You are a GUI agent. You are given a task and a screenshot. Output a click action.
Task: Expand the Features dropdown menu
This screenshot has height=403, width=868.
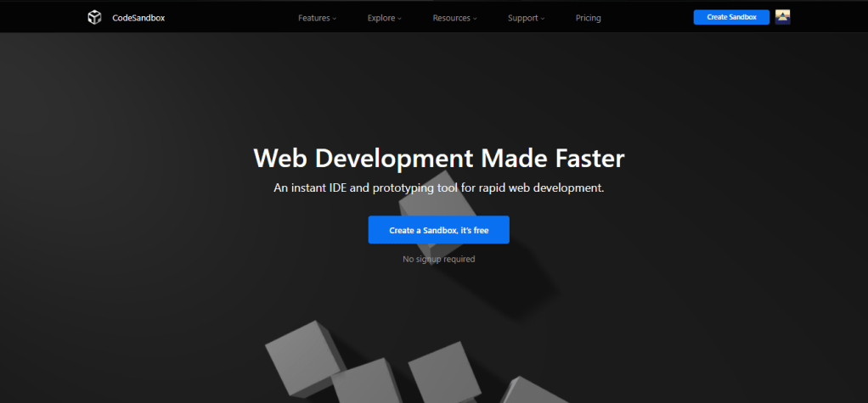pos(313,18)
